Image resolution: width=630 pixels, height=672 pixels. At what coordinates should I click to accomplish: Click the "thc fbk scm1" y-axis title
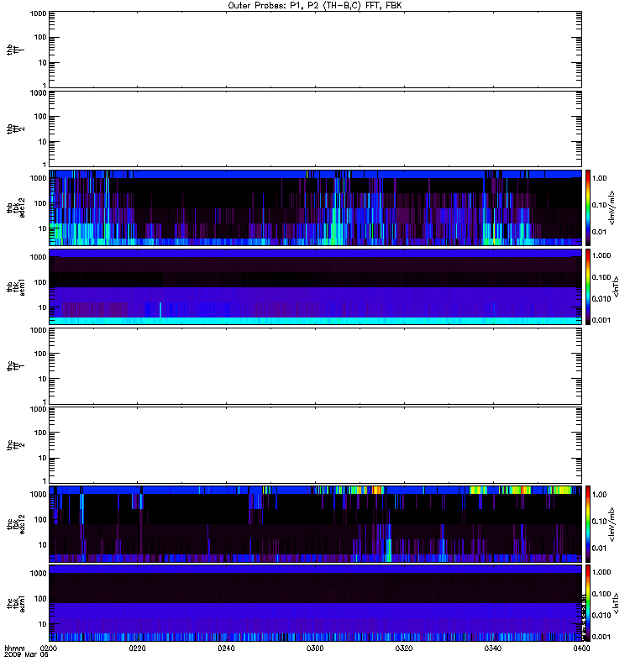15,603
